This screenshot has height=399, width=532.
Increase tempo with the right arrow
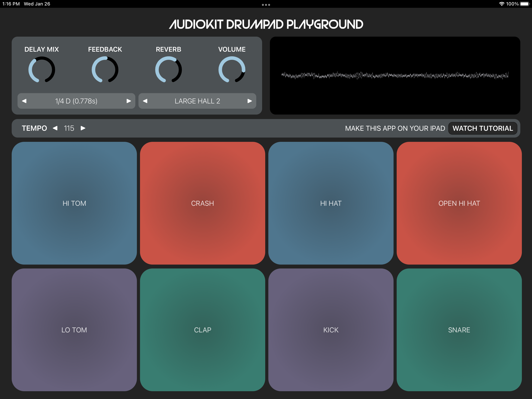coord(83,128)
